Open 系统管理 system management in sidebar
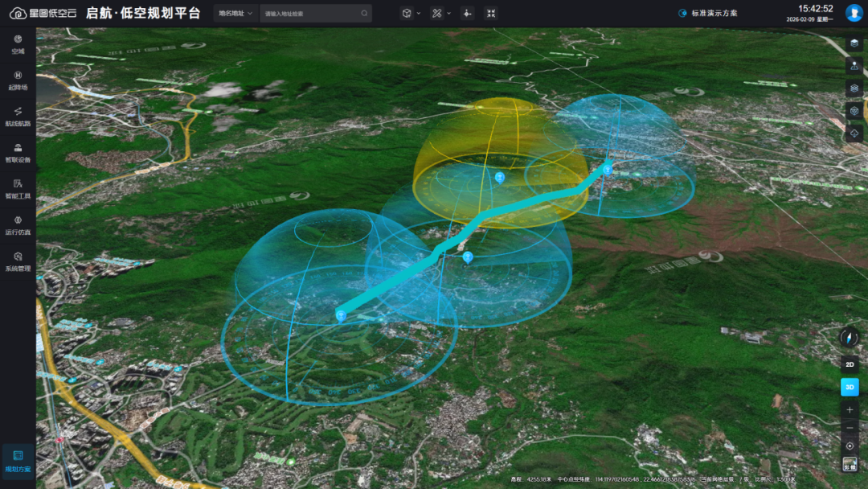Viewport: 868px width, 489px height. (x=18, y=261)
